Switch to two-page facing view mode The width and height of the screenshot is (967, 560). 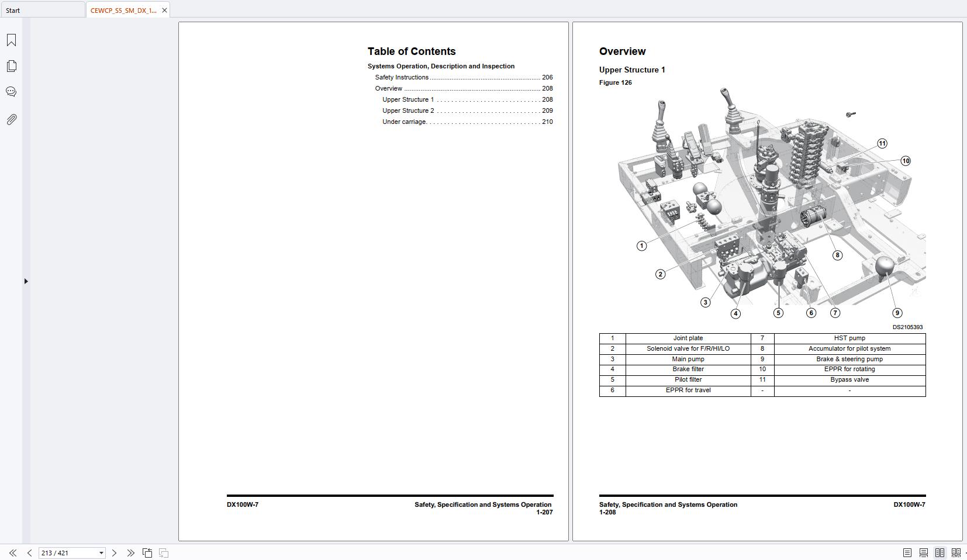coord(940,553)
